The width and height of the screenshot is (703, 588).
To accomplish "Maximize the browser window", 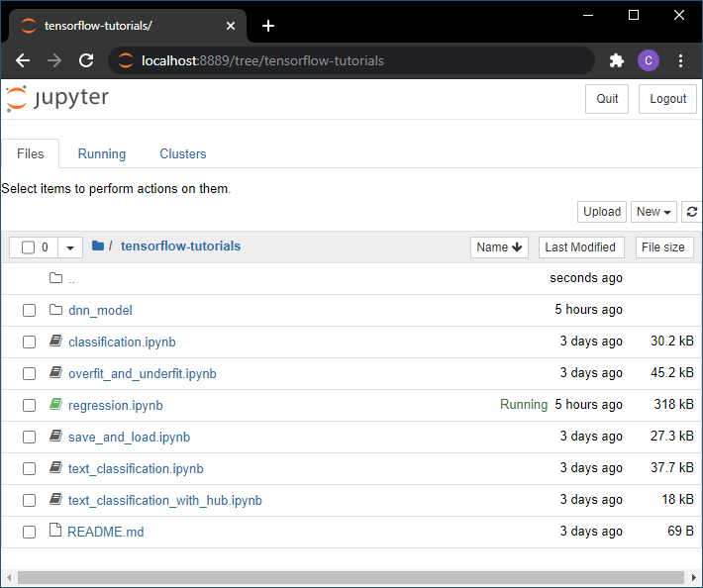I will click(x=634, y=15).
